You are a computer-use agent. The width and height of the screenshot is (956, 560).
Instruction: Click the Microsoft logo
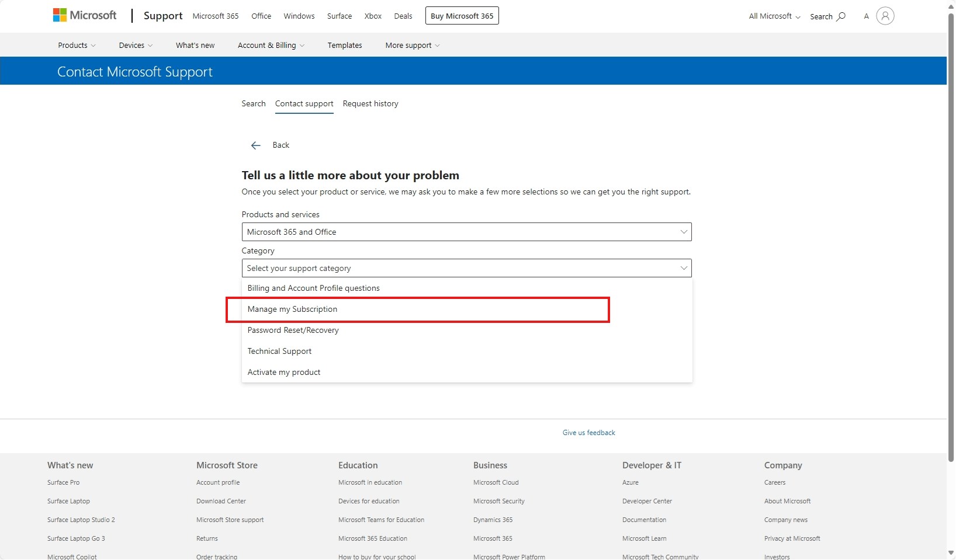[x=85, y=15]
